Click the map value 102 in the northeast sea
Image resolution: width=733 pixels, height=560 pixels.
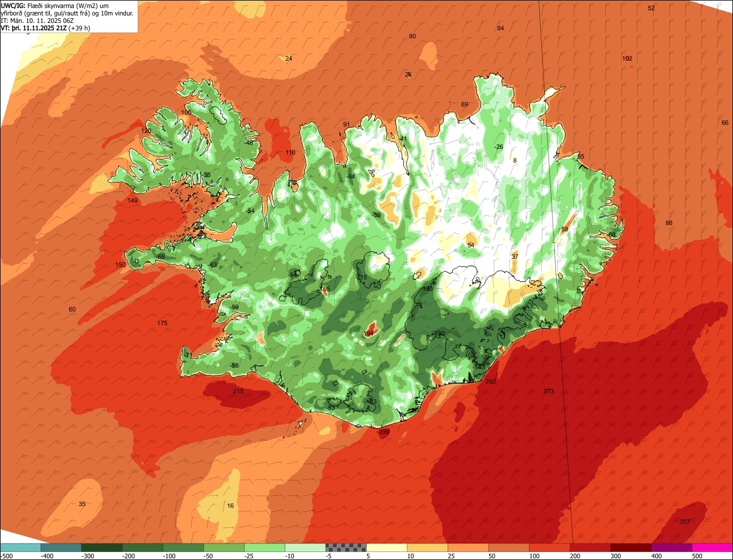(627, 58)
